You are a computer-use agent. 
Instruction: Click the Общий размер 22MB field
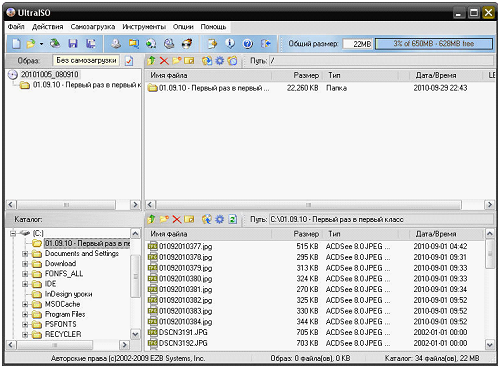(x=358, y=44)
